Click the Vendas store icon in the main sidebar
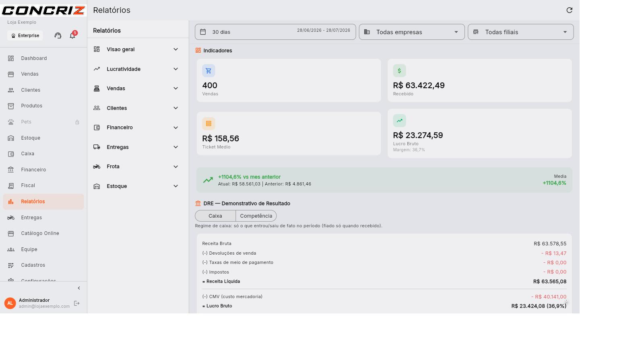 tap(11, 74)
